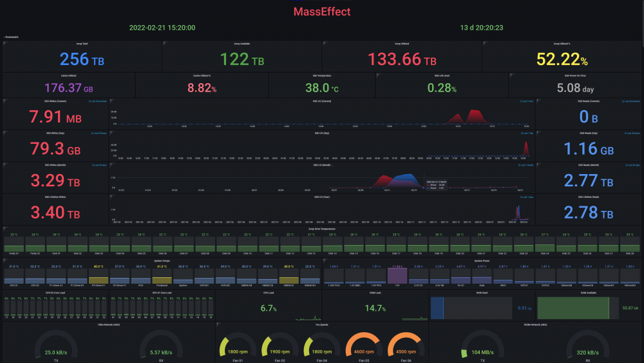
Task: Click the SSD Writes (Current) panel info corner icon
Action: coord(5,100)
